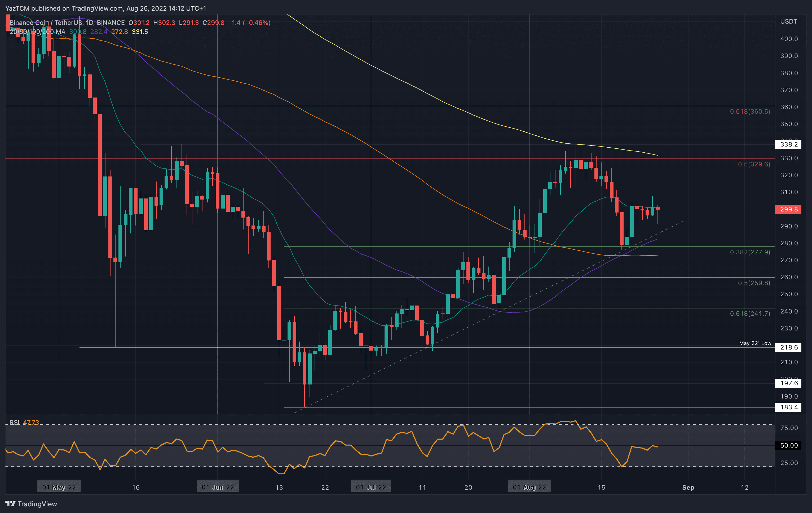Image resolution: width=812 pixels, height=513 pixels.
Task: Click the 338.2 resistance price tag
Action: [789, 144]
